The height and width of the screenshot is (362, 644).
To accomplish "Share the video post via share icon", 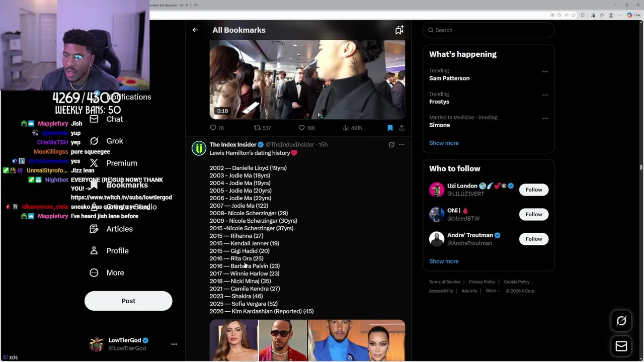I will coord(401,128).
